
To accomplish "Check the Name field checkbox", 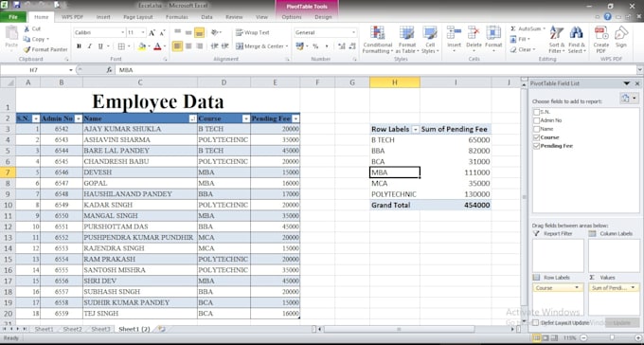I will click(536, 129).
